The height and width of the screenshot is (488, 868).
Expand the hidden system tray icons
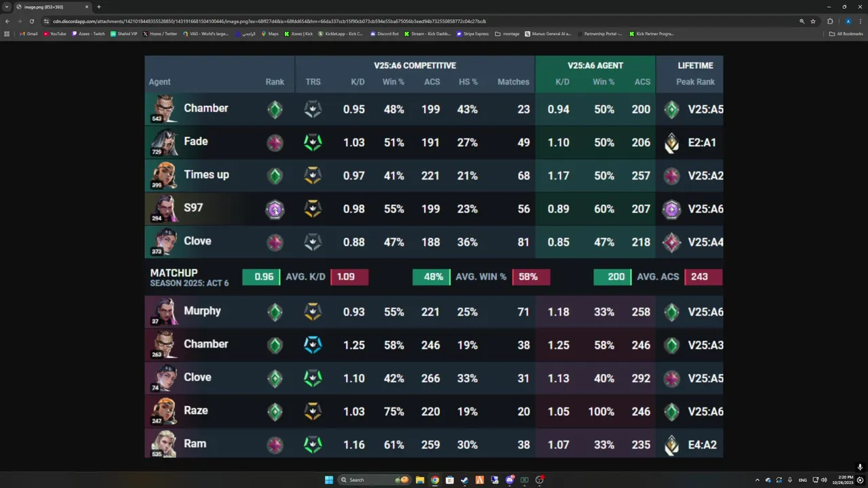click(757, 480)
